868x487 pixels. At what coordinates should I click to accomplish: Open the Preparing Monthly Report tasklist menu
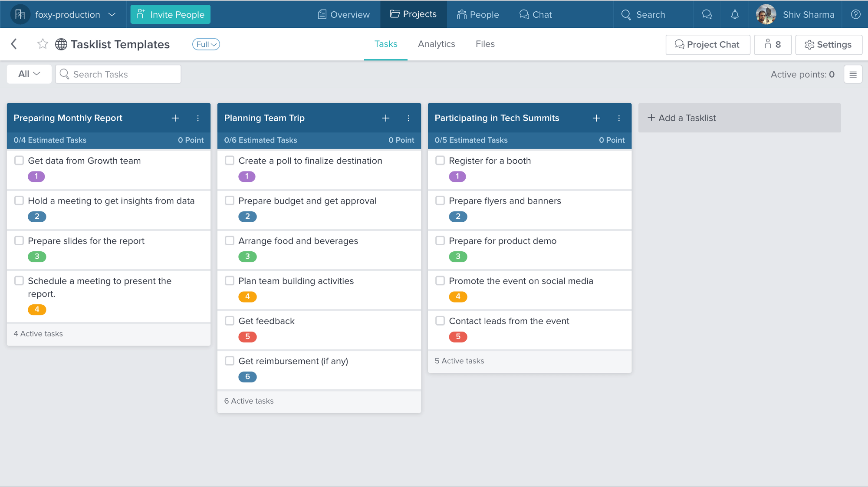pos(197,118)
